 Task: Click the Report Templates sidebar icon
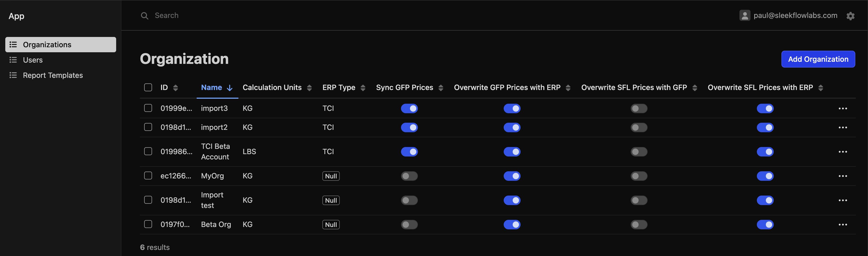click(x=13, y=75)
